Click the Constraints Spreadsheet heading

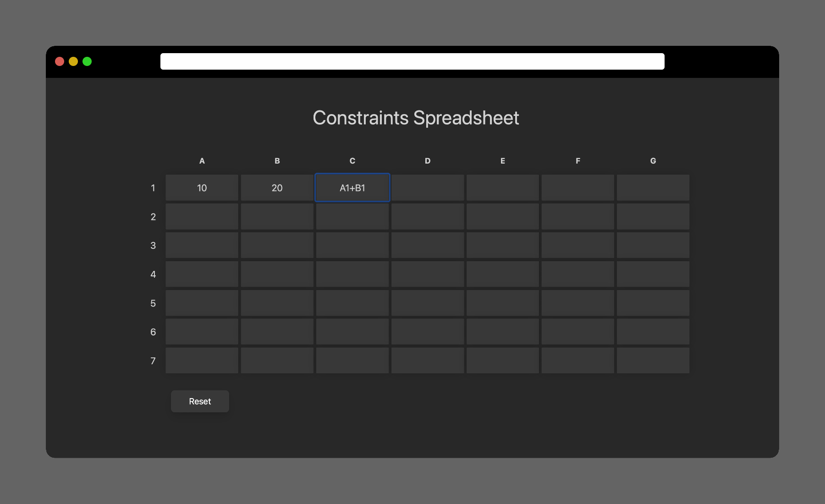point(416,118)
